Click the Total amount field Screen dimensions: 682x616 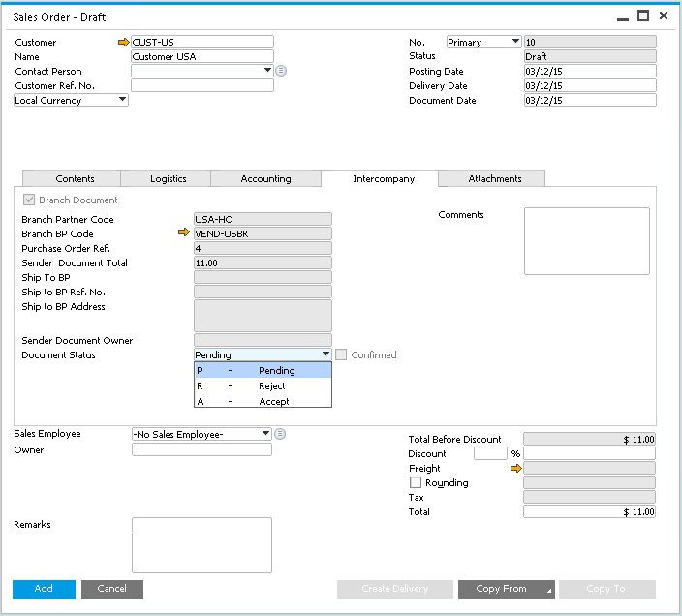point(589,511)
